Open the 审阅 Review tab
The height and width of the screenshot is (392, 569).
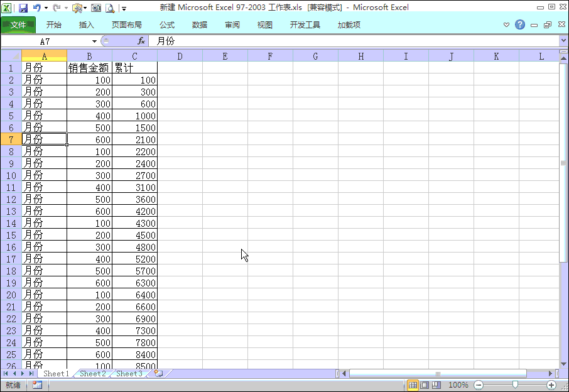coord(232,24)
